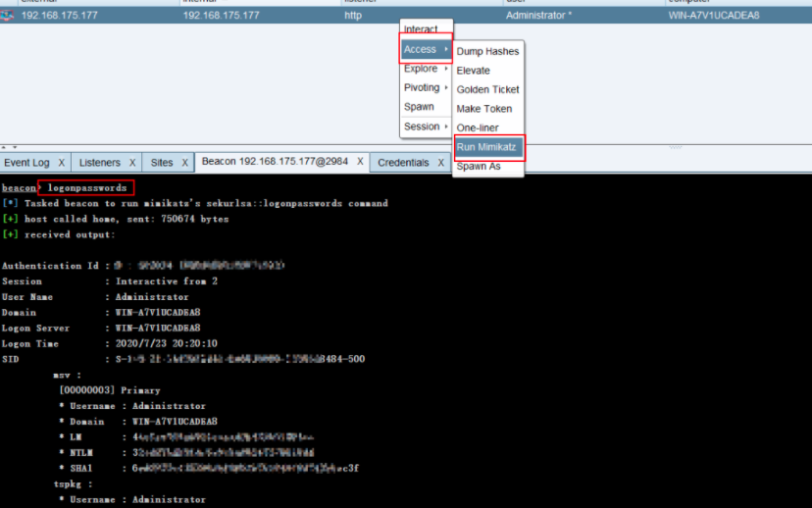The height and width of the screenshot is (508, 812).
Task: Click the Logon Server WIN-A7V1UCADEA8 value
Action: [x=158, y=329]
